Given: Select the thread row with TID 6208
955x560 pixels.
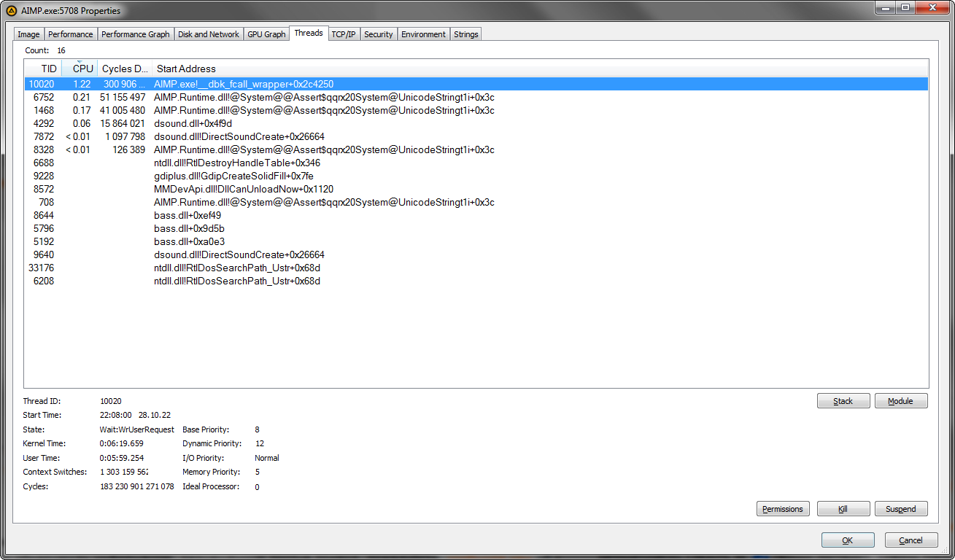Looking at the screenshot, I should (476, 281).
